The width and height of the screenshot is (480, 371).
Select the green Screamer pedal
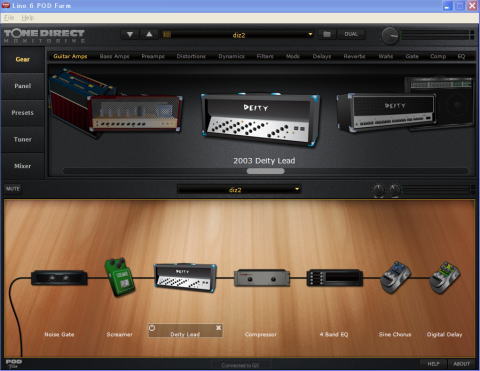(120, 277)
